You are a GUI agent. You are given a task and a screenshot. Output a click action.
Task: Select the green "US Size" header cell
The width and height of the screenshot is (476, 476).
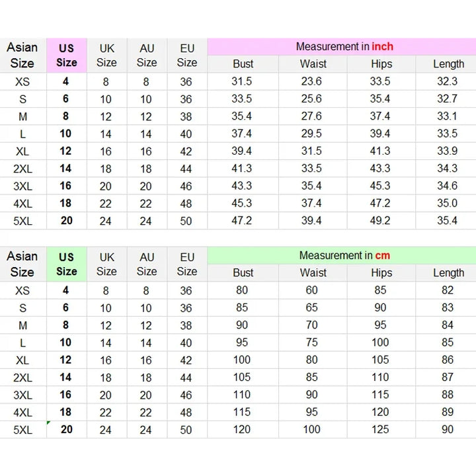pos(66,264)
